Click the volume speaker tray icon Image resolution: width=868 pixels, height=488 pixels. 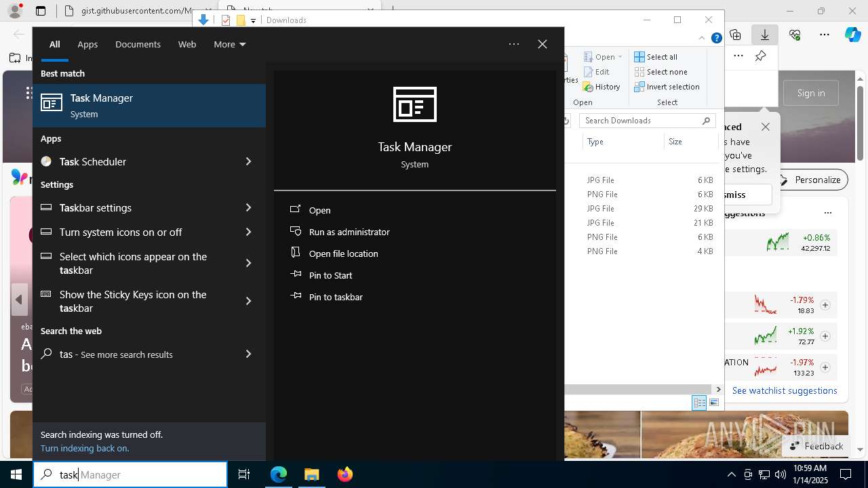[780, 474]
